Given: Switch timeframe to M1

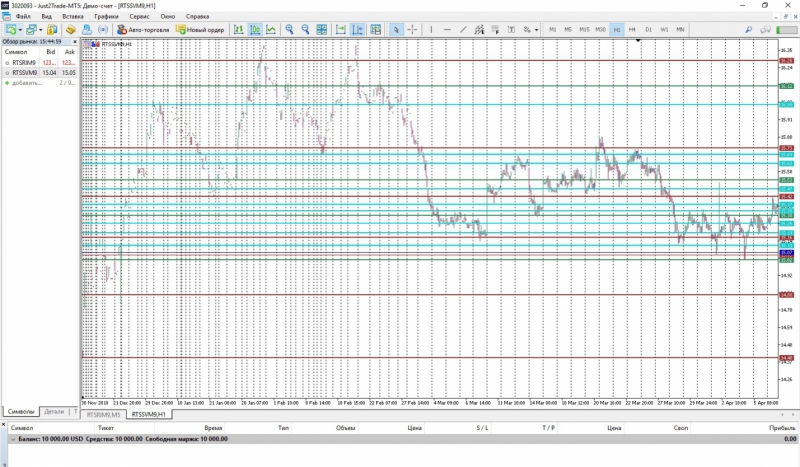Looking at the screenshot, I should coord(553,30).
